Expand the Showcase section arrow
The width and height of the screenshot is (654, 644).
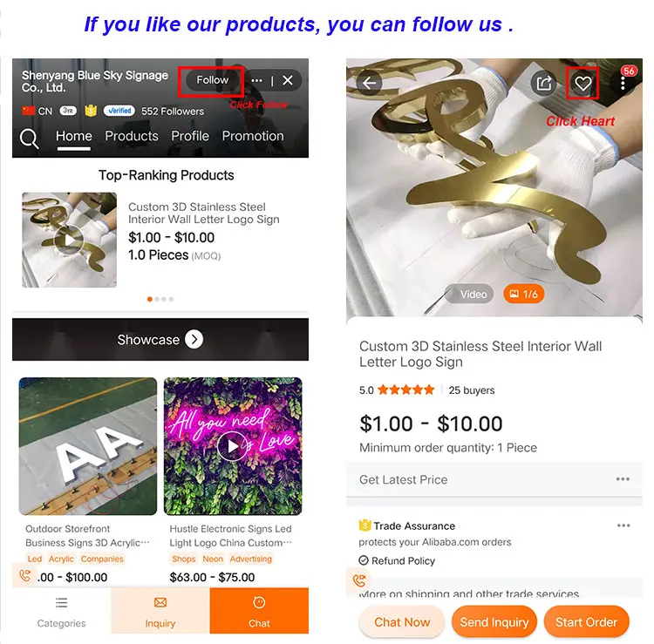point(194,339)
